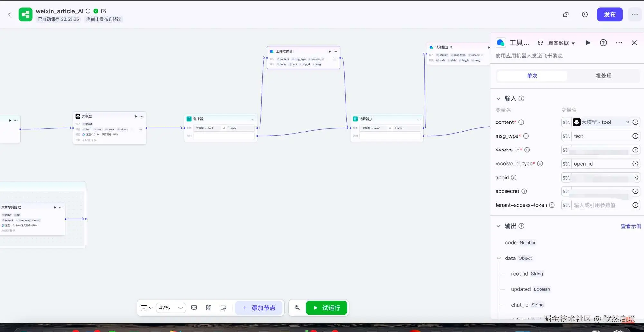Click 添加节点 to add a node
Image resolution: width=644 pixels, height=332 pixels.
tap(259, 308)
